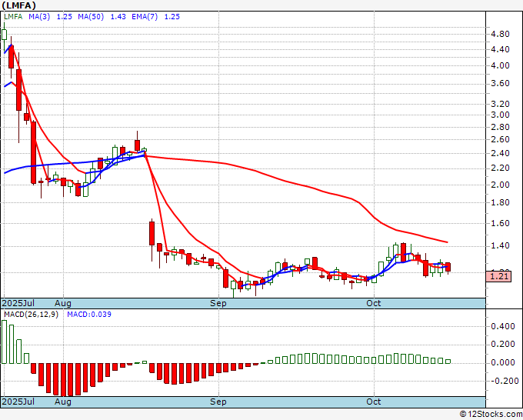The height and width of the screenshot is (420, 523).
Task: Click the Sep label under MACD panel
Action: 219,402
